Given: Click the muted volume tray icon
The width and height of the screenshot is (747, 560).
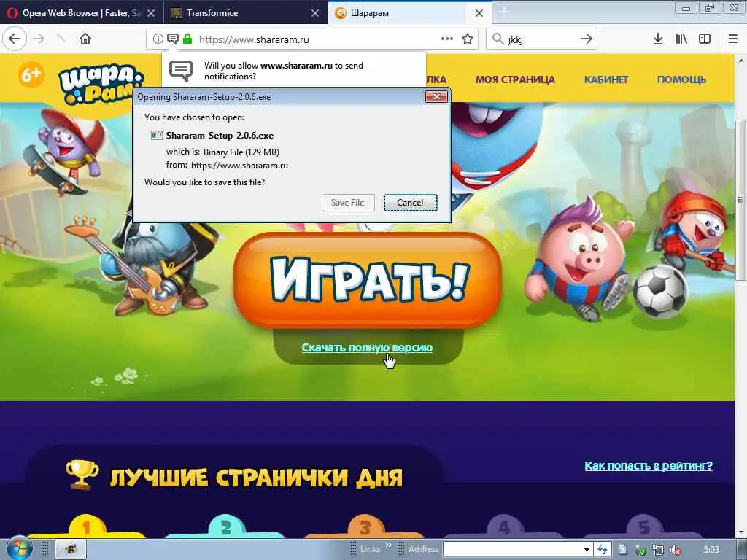Looking at the screenshot, I should [675, 550].
